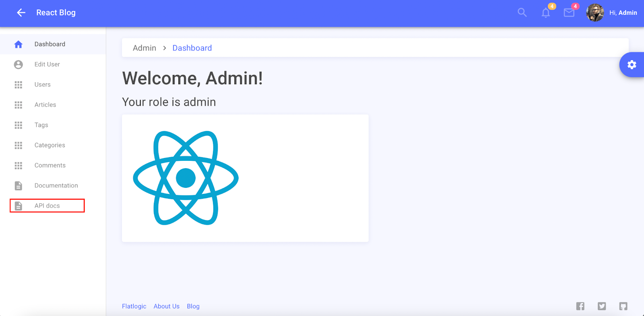The height and width of the screenshot is (316, 644).
Task: Navigate to Categories in the sidebar
Action: pos(53,145)
